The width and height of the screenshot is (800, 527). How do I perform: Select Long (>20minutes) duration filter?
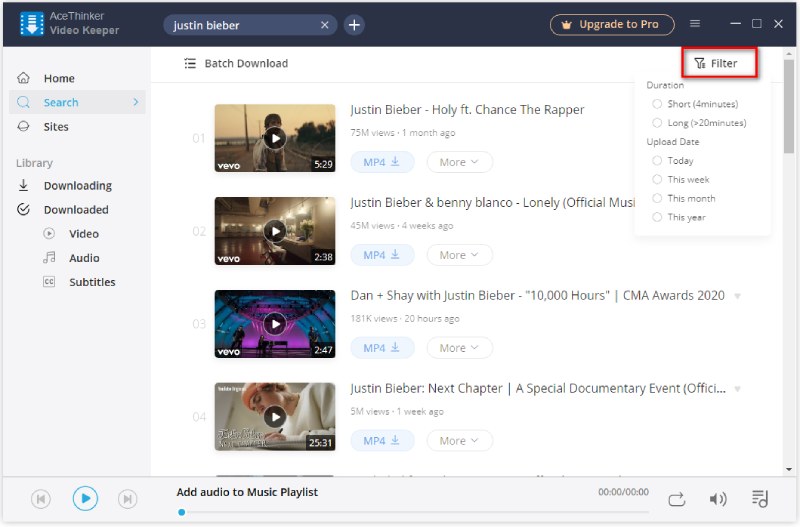click(699, 123)
